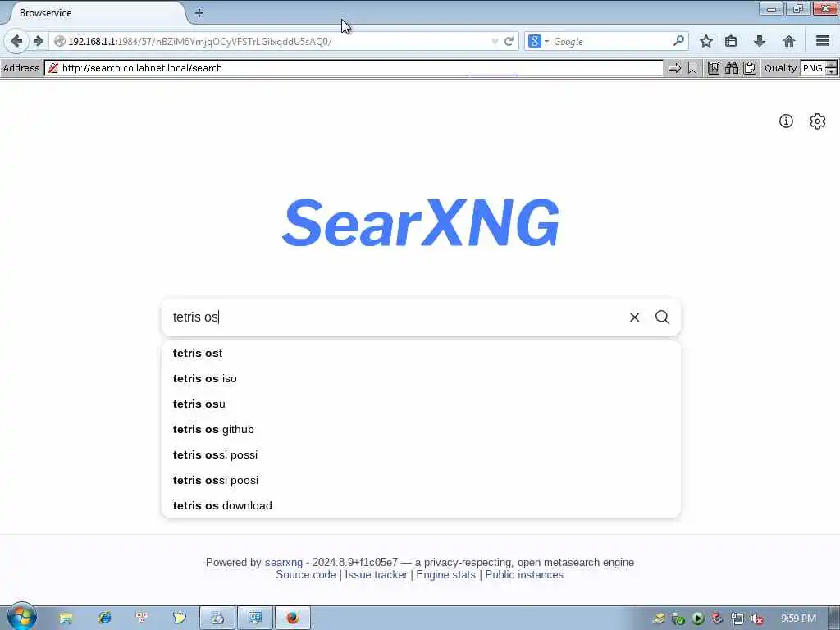Open Find in page binoculars icon
This screenshot has width=840, height=630.
point(732,68)
